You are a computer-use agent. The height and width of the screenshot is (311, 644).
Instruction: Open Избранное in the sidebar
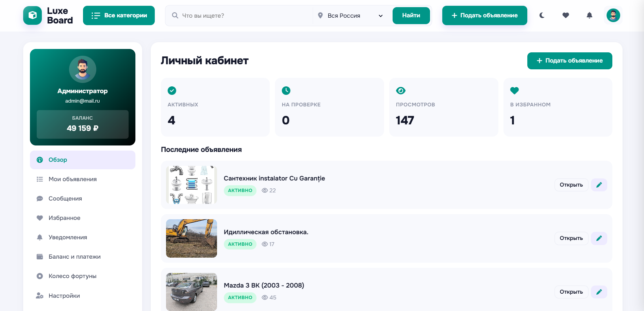click(x=83, y=218)
